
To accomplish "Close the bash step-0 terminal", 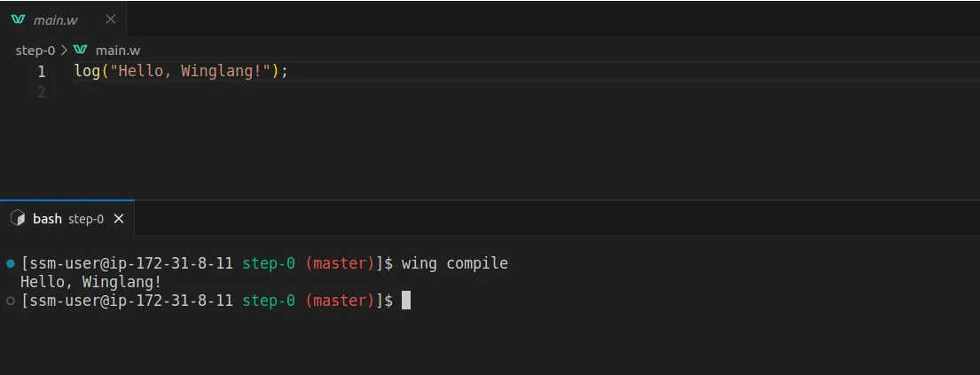I will click(x=119, y=218).
